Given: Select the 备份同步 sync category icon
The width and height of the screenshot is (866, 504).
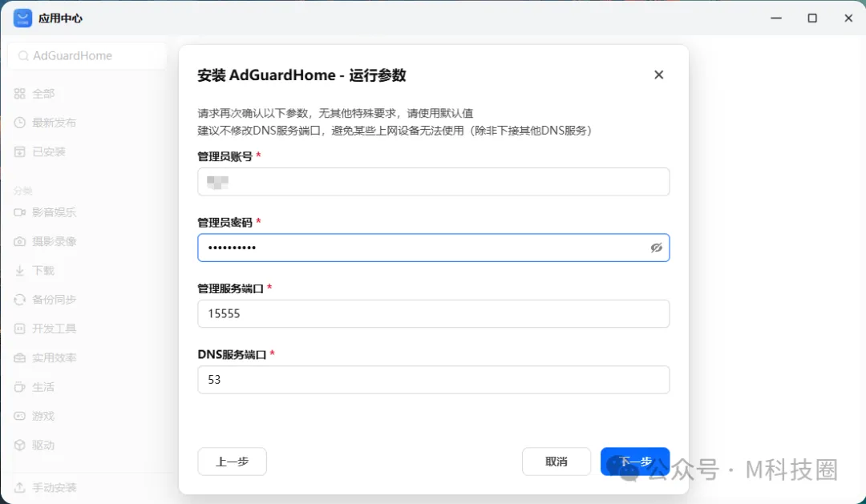Looking at the screenshot, I should 18,299.
